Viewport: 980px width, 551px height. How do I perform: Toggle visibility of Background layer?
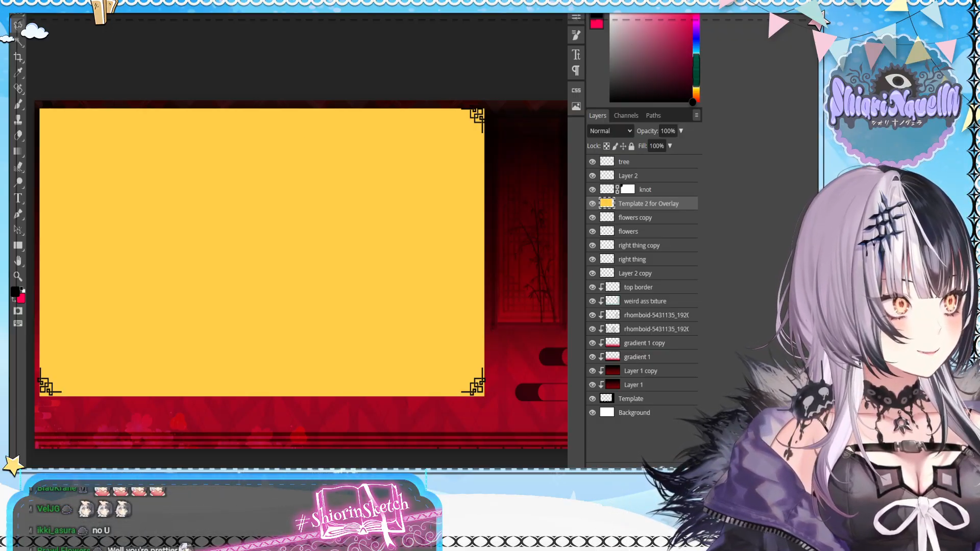coord(592,413)
